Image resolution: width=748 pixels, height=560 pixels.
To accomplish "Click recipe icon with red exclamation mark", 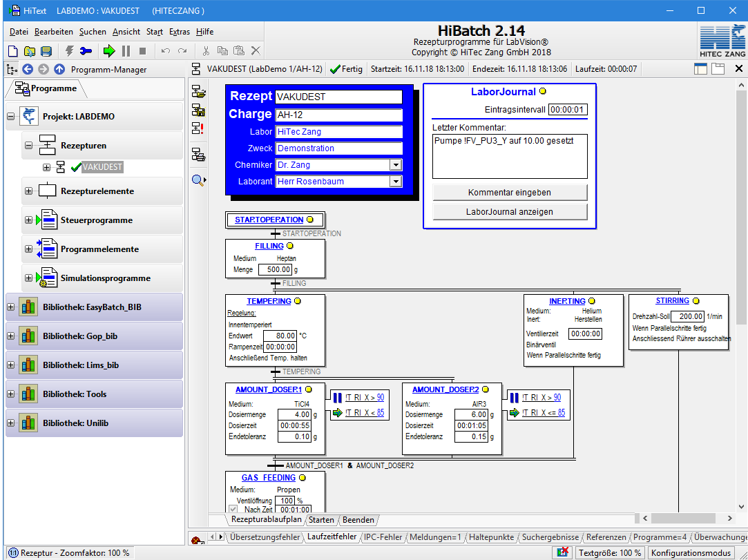I will 198,128.
